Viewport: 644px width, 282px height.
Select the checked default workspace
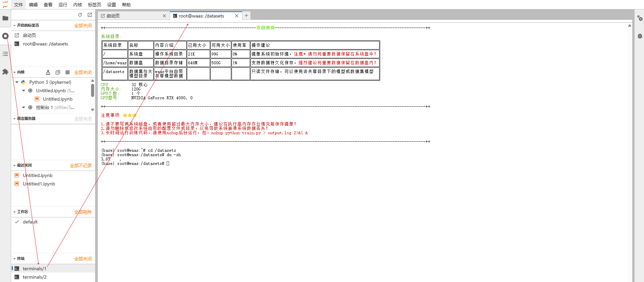click(30, 222)
